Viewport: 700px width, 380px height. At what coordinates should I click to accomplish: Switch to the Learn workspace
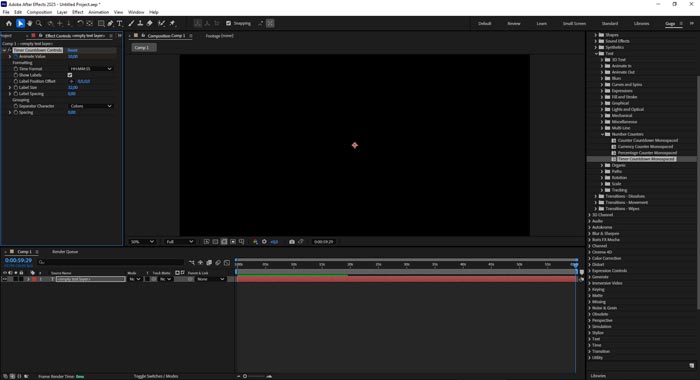(x=542, y=24)
